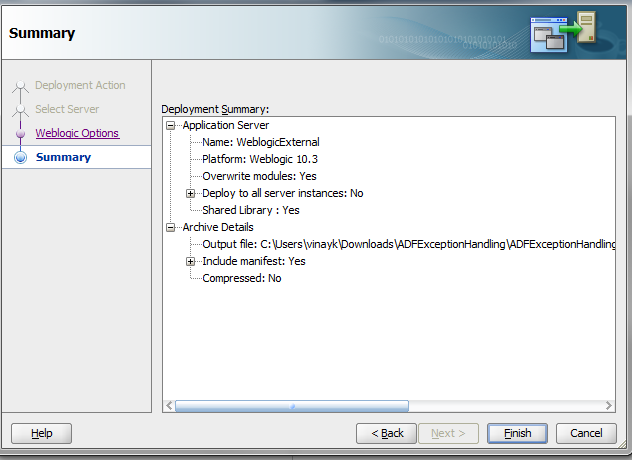This screenshot has height=460, width=632.
Task: Click the Weblogic Options step bullet
Action: point(21,133)
